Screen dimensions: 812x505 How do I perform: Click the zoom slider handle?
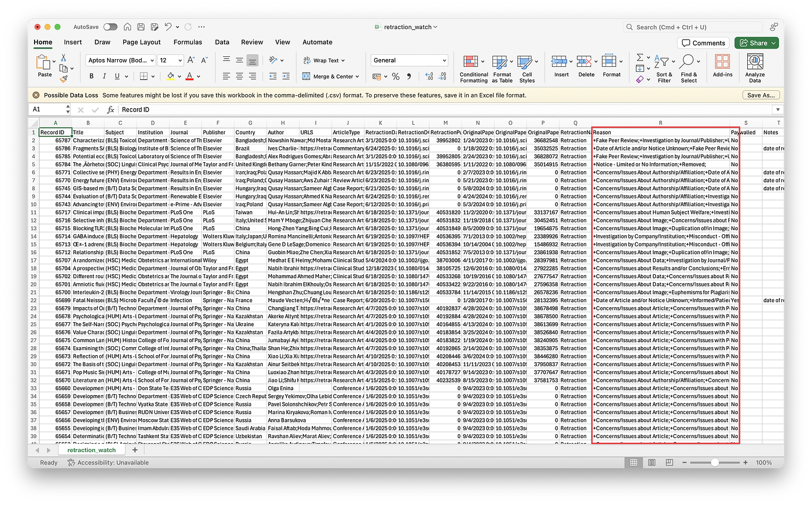click(x=715, y=463)
